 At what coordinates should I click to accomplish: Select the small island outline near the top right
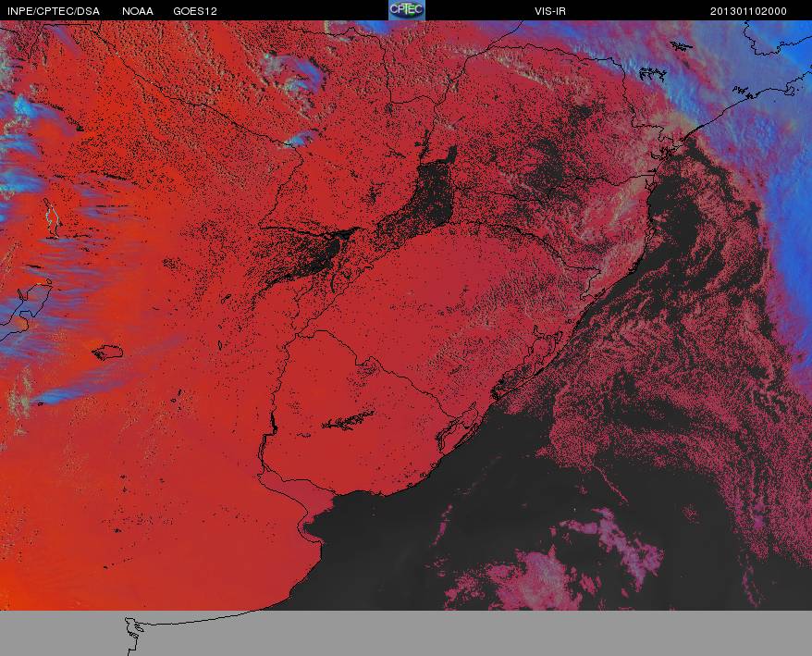pos(681,45)
